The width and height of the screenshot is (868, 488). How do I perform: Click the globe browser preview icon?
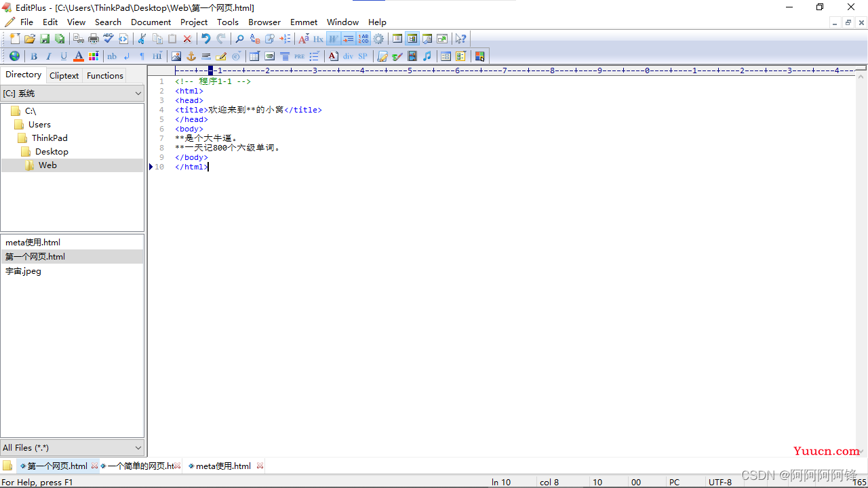pos(14,56)
